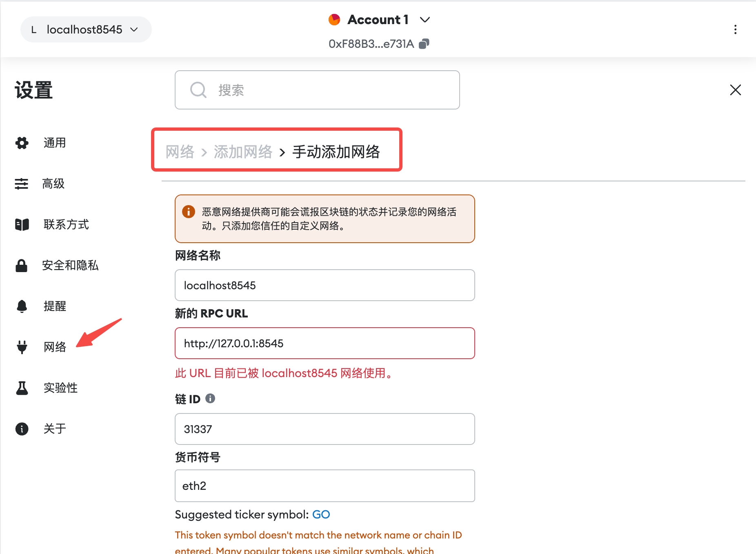This screenshot has width=756, height=554.
Task: Click the Account 1 avatar icon
Action: tap(334, 20)
